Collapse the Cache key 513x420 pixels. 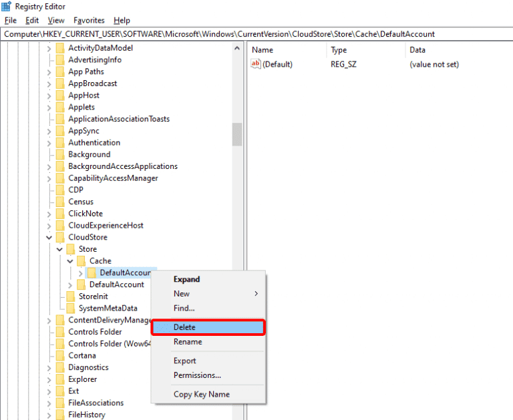[70, 261]
